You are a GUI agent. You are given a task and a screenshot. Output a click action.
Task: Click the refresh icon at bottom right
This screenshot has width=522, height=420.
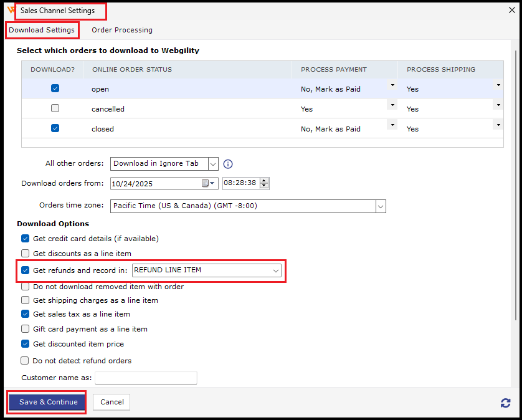505,403
